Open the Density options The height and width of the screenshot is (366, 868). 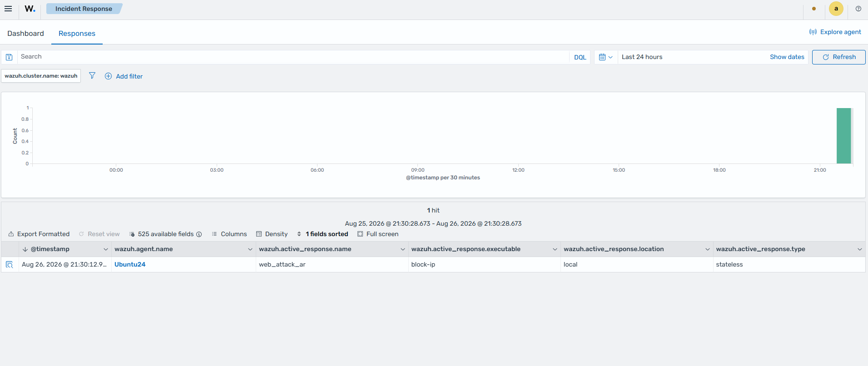[272, 234]
